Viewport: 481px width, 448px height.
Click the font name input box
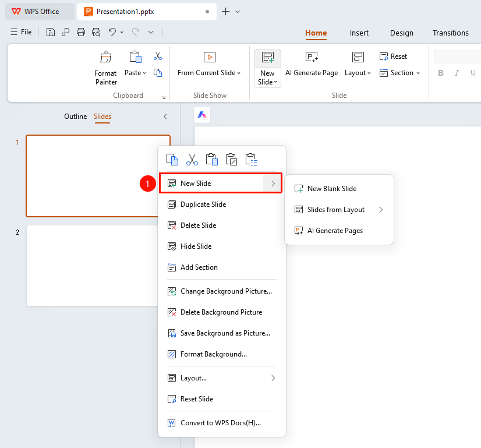457,57
